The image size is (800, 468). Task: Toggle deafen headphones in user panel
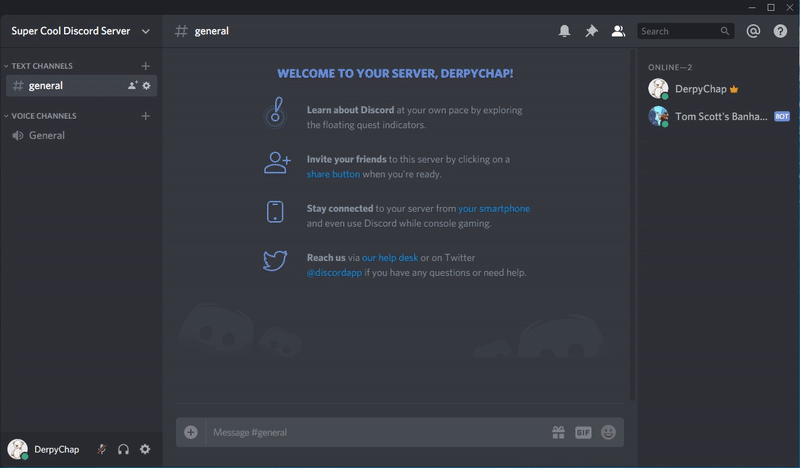[x=123, y=449]
